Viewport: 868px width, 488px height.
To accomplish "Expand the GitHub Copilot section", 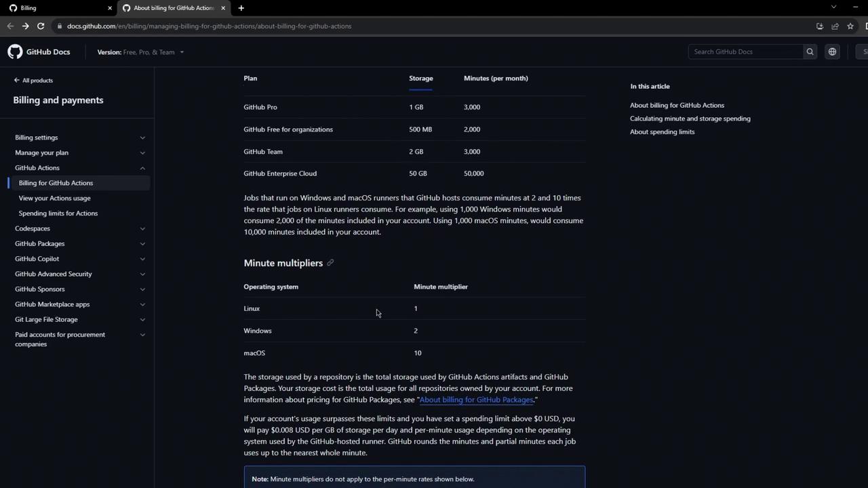I will pos(142,259).
